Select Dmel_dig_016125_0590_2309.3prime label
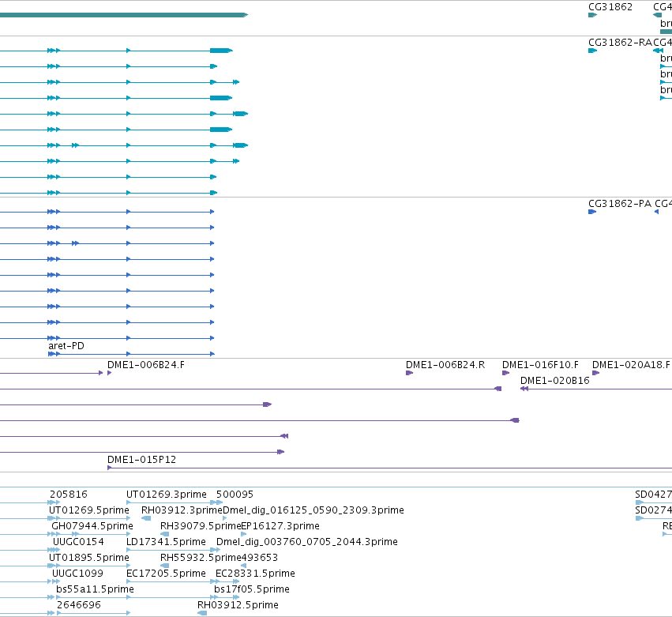Image resolution: width=672 pixels, height=617 pixels. pos(313,510)
